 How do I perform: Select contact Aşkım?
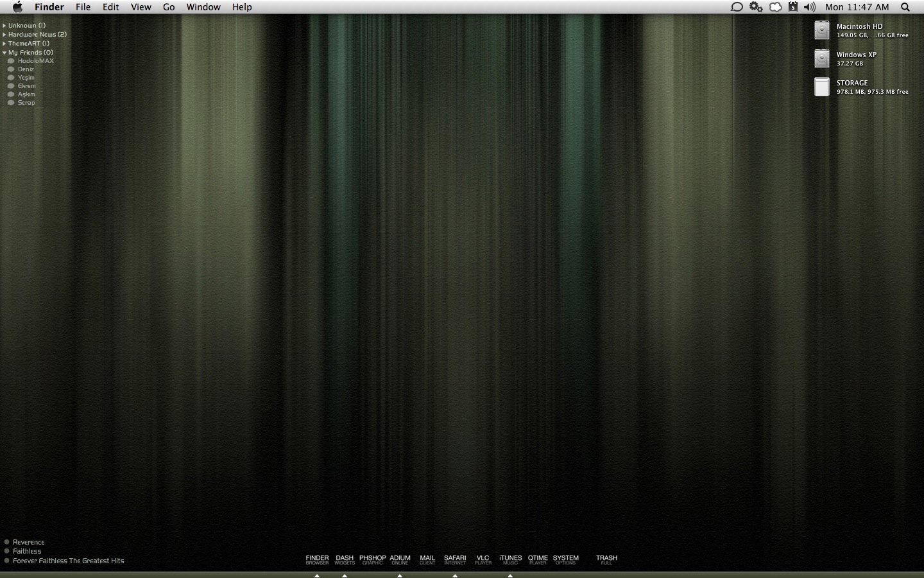pos(26,94)
